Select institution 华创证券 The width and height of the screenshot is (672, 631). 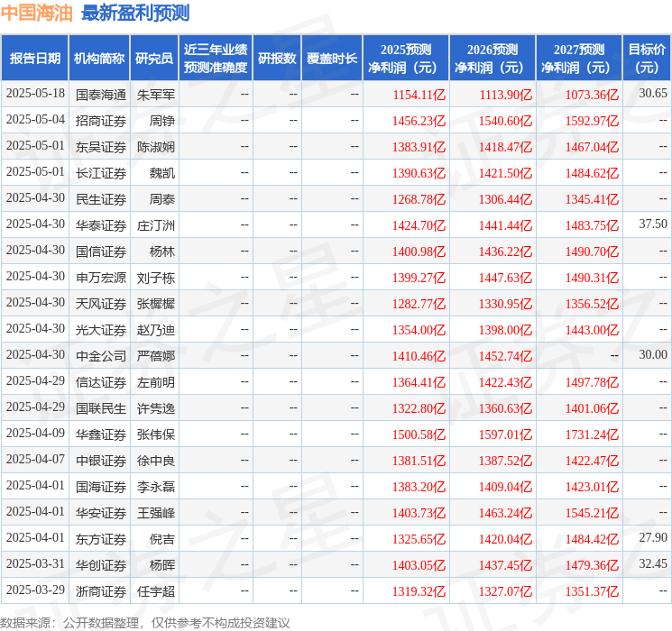tap(101, 565)
